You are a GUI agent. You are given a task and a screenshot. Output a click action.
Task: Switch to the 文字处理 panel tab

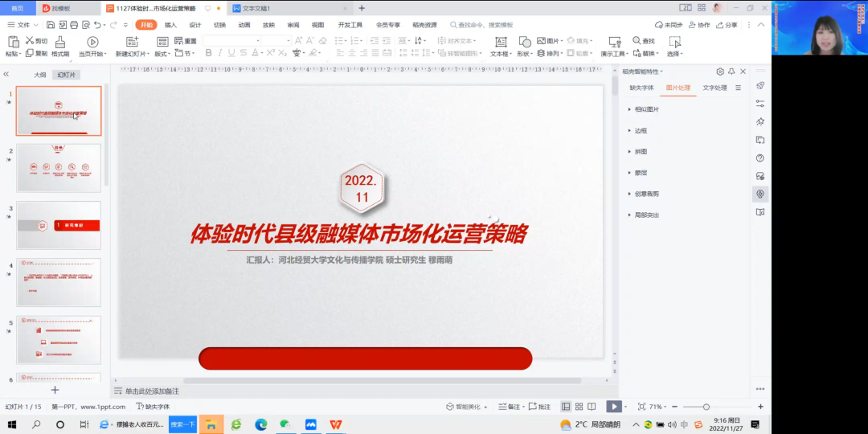[x=714, y=88]
